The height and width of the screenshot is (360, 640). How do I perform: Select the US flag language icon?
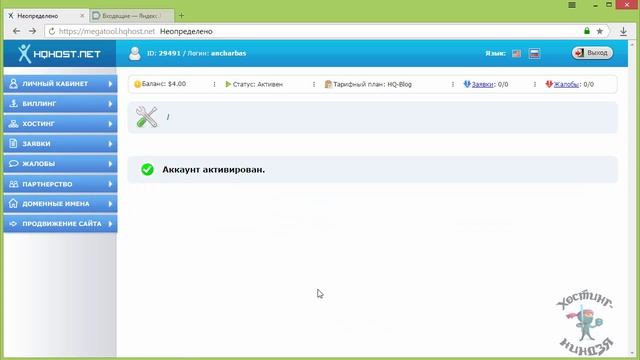tap(516, 53)
